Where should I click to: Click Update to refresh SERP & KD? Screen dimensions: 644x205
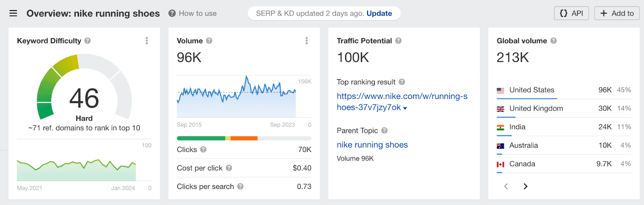coord(379,13)
